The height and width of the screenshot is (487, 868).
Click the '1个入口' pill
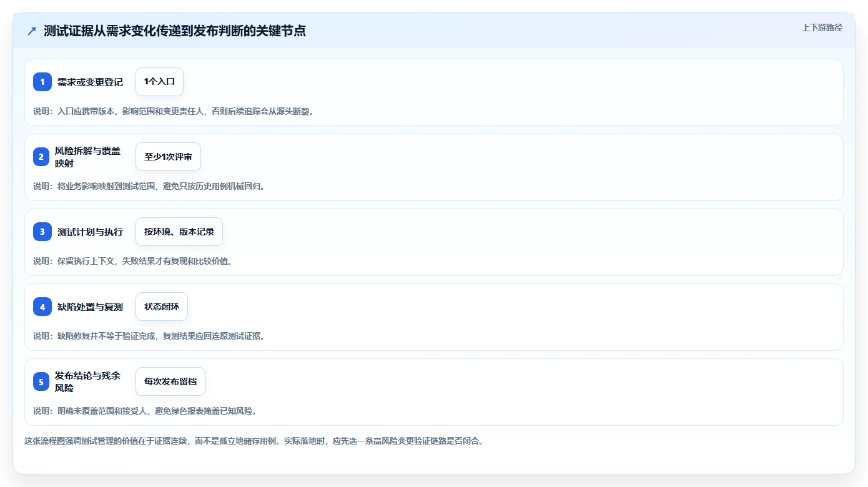pyautogui.click(x=159, y=82)
